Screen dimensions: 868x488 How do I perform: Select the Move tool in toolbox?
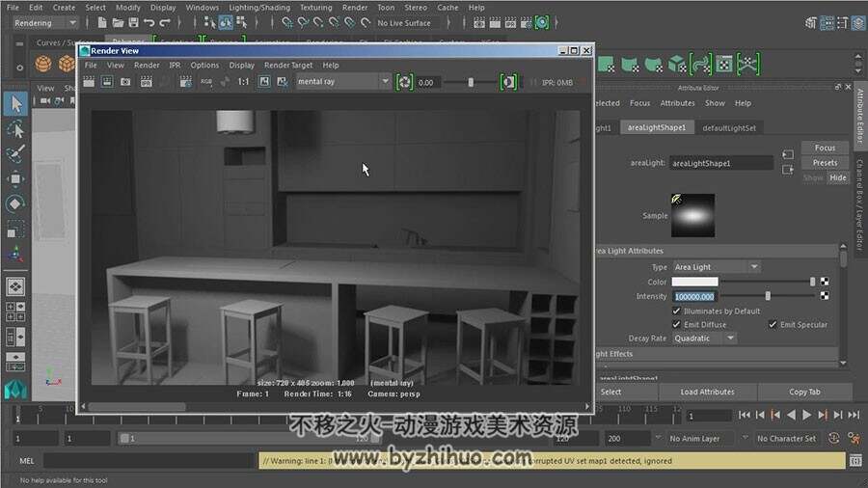click(15, 178)
